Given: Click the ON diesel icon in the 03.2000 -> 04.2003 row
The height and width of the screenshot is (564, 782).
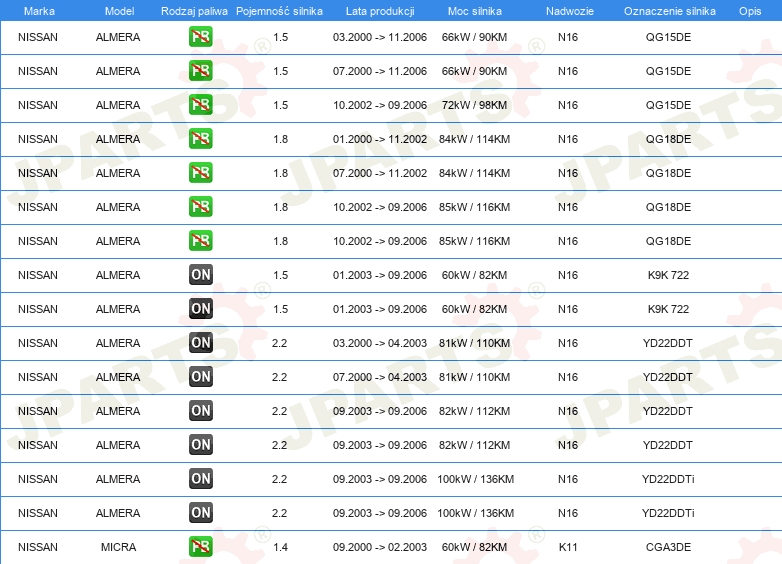Looking at the screenshot, I should [200, 343].
